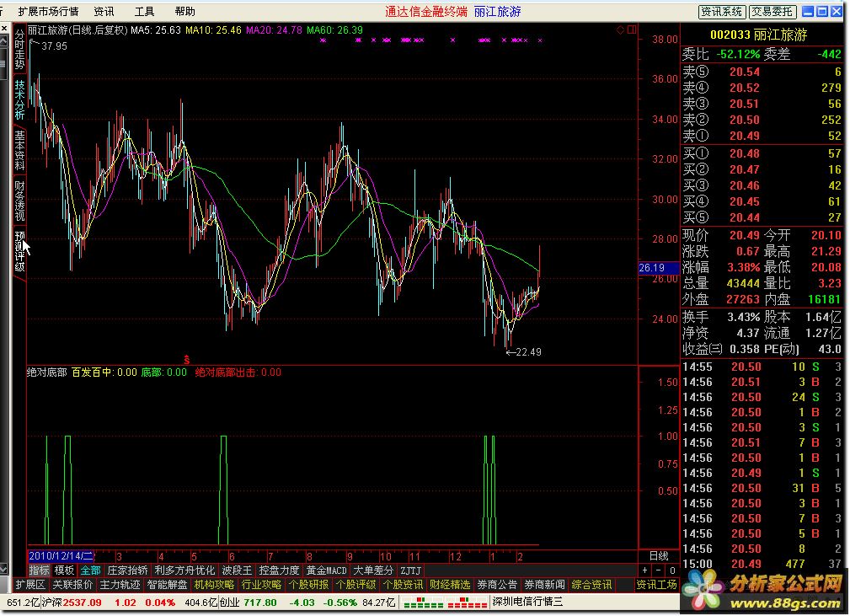Open the 扩展市场行情 menu
This screenshot has height=616, width=850.
click(48, 12)
